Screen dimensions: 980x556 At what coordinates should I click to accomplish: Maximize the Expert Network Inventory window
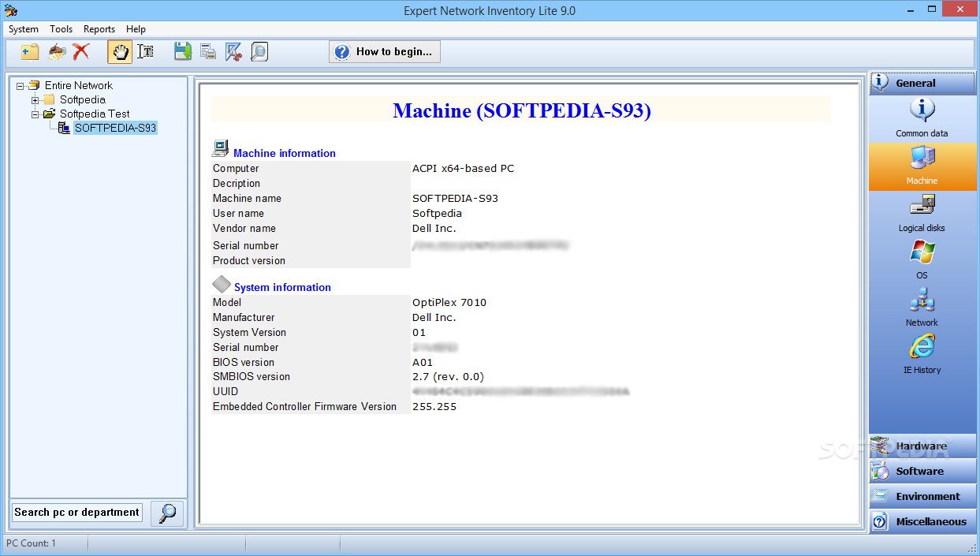coord(933,9)
